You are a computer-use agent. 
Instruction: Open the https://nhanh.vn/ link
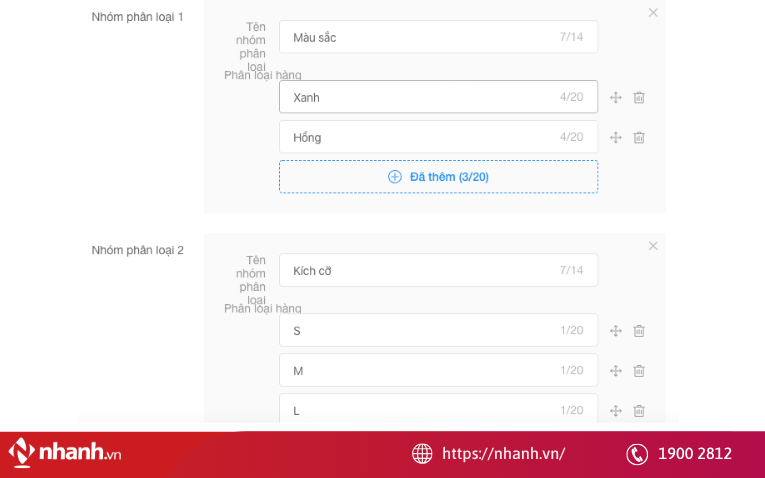pyautogui.click(x=503, y=454)
